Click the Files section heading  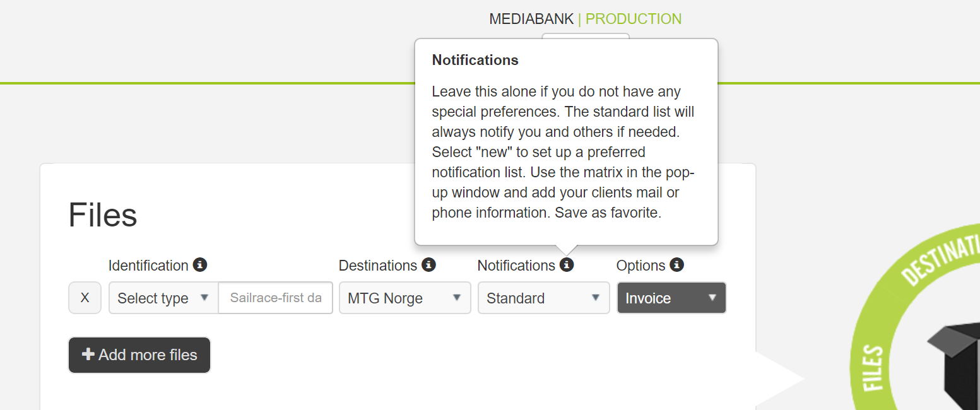pyautogui.click(x=103, y=215)
